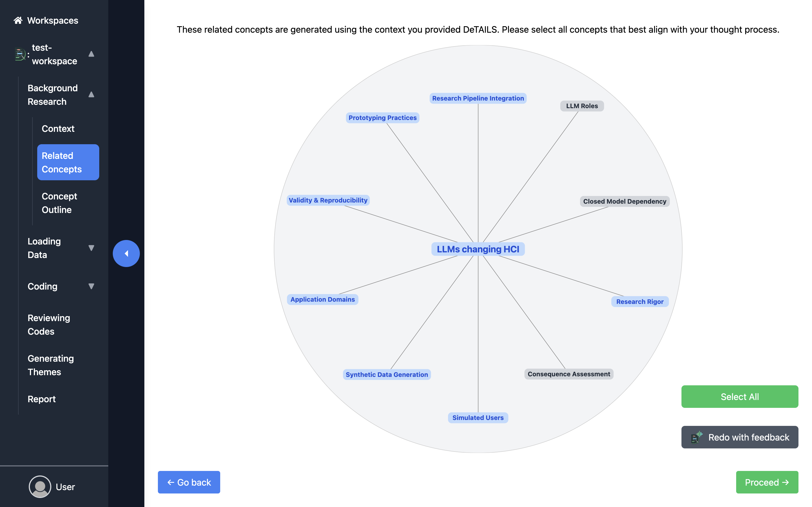
Task: Click the central LLMs changing HCI node
Action: point(478,249)
